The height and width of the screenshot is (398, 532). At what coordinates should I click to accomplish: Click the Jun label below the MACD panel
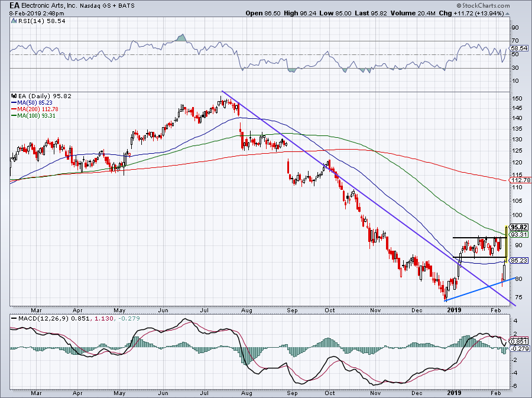(163, 393)
